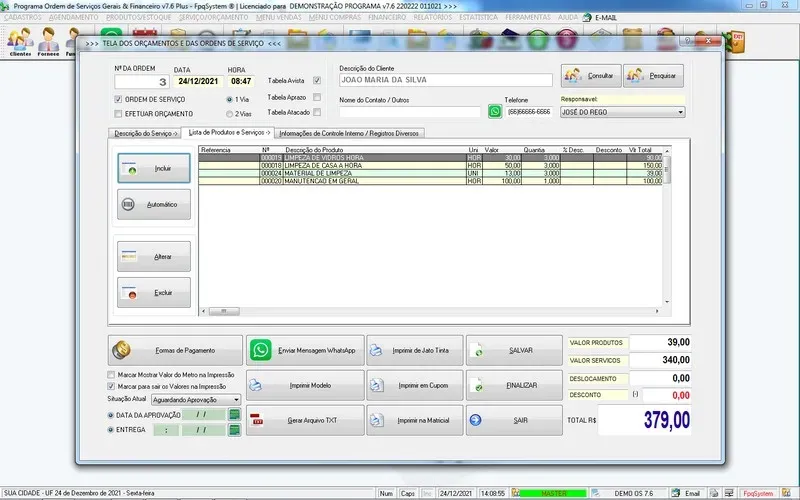Screen dimensions: 800x500
Task: Enable the Tabela Aprazo checkbox
Action: pos(317,97)
